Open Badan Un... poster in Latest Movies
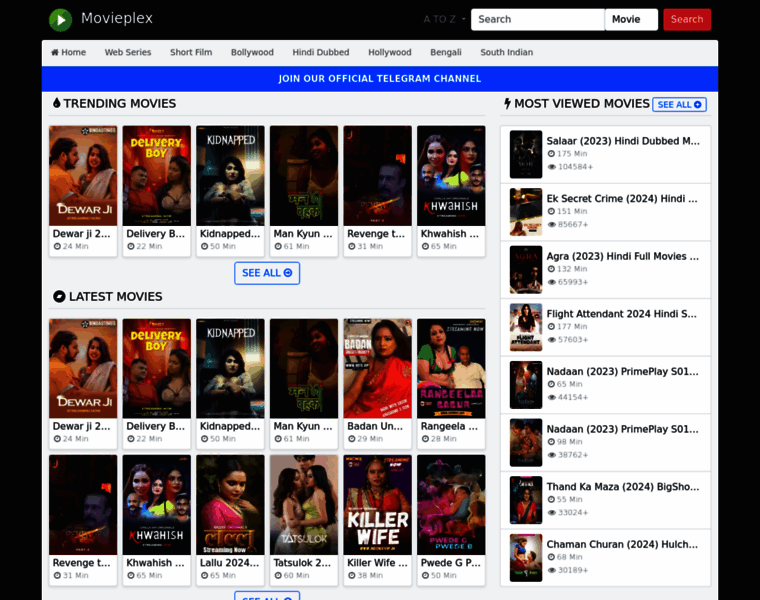This screenshot has height=600, width=760. (x=378, y=368)
